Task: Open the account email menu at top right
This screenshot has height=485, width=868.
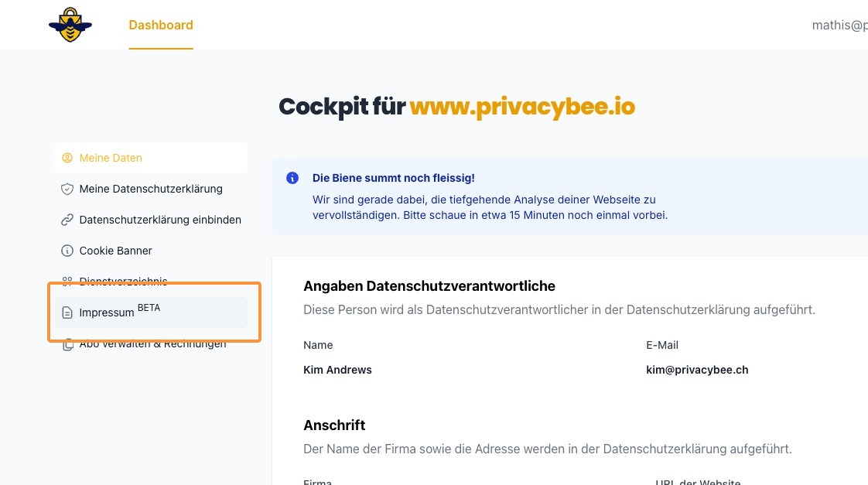Action: tap(839, 25)
